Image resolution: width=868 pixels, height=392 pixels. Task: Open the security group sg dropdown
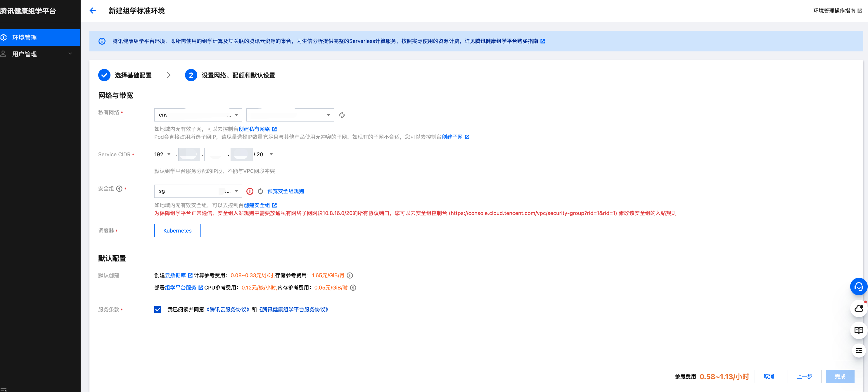(198, 191)
